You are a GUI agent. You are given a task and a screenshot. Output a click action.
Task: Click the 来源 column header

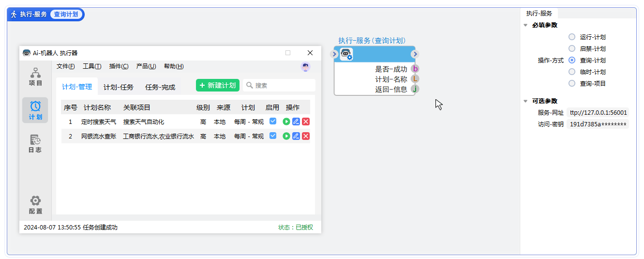[224, 107]
